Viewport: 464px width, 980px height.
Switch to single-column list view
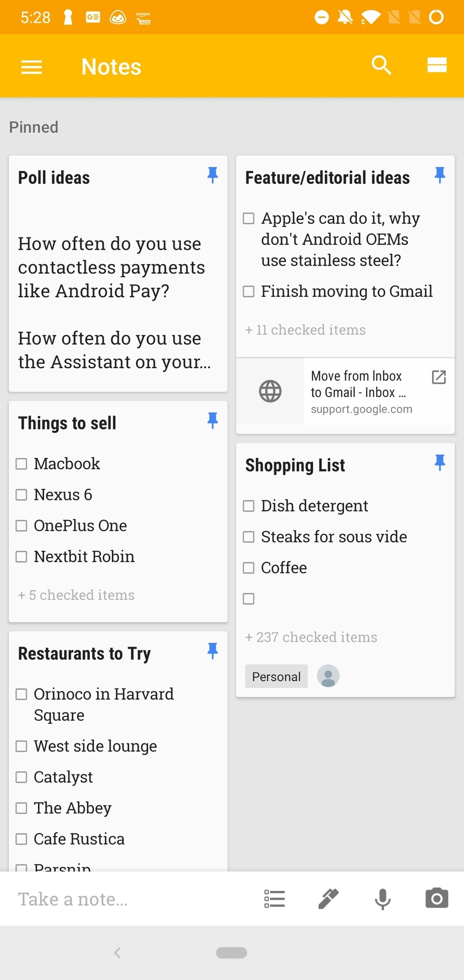click(x=437, y=65)
